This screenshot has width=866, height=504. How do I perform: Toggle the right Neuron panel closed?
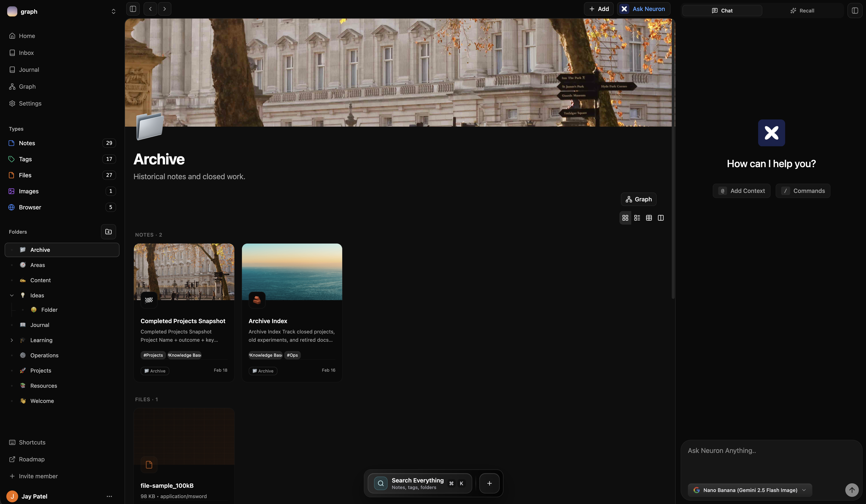[x=855, y=10]
